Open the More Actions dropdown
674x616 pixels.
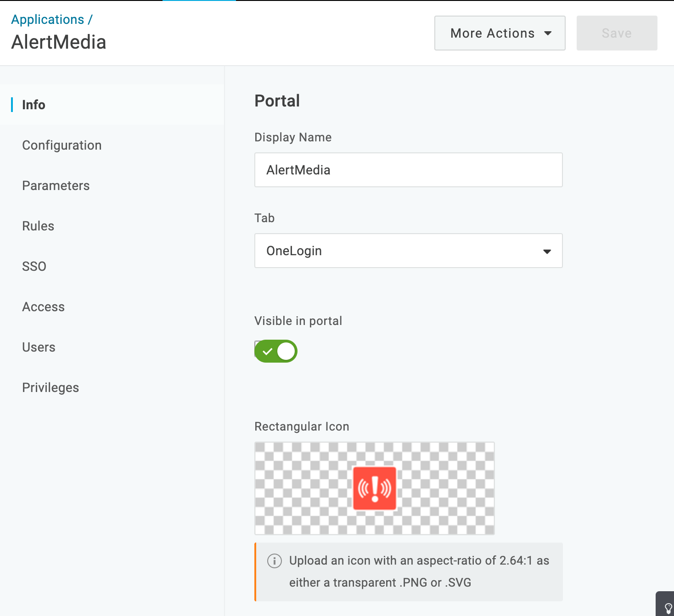coord(500,33)
